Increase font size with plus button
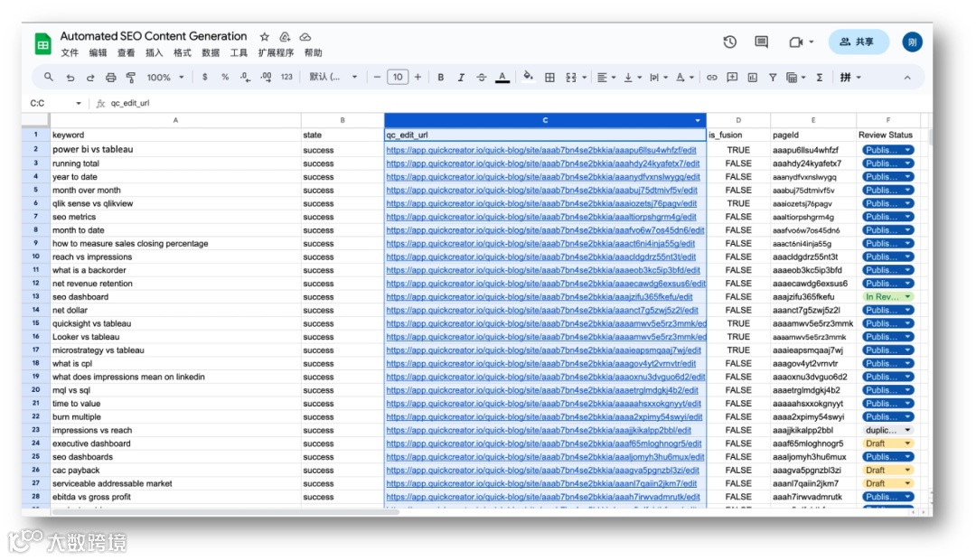This screenshot has width=976, height=560. point(418,77)
